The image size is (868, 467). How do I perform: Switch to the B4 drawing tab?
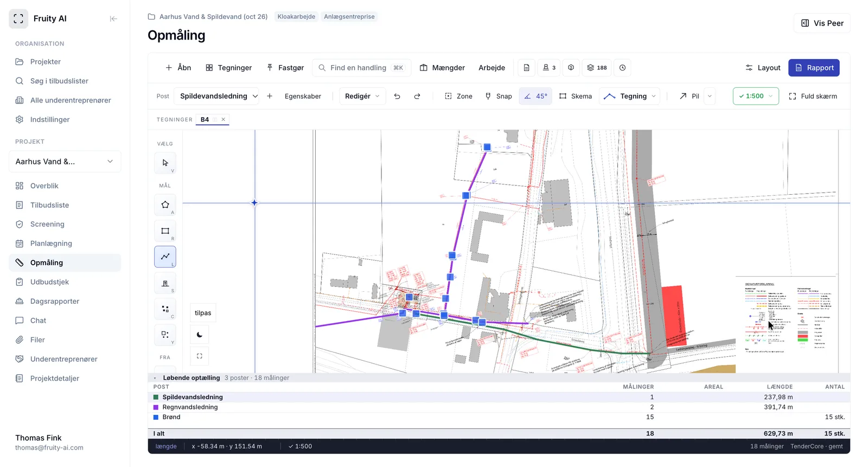point(205,119)
